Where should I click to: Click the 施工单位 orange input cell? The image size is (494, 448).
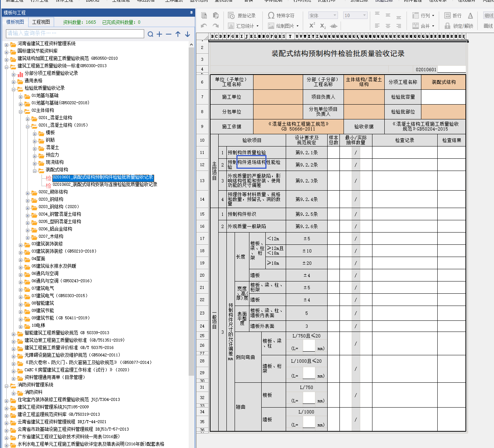click(278, 97)
